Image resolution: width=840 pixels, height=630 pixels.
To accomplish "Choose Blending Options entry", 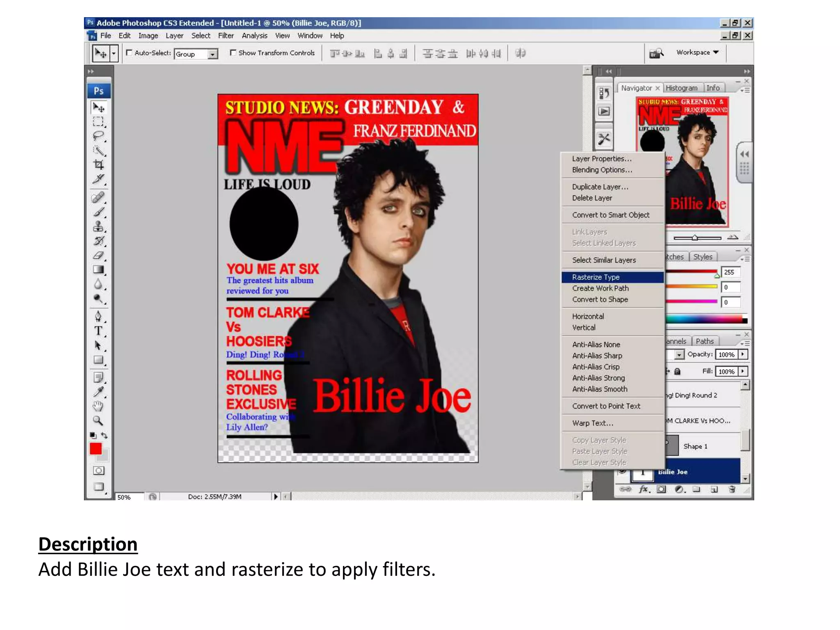I will coord(613,170).
